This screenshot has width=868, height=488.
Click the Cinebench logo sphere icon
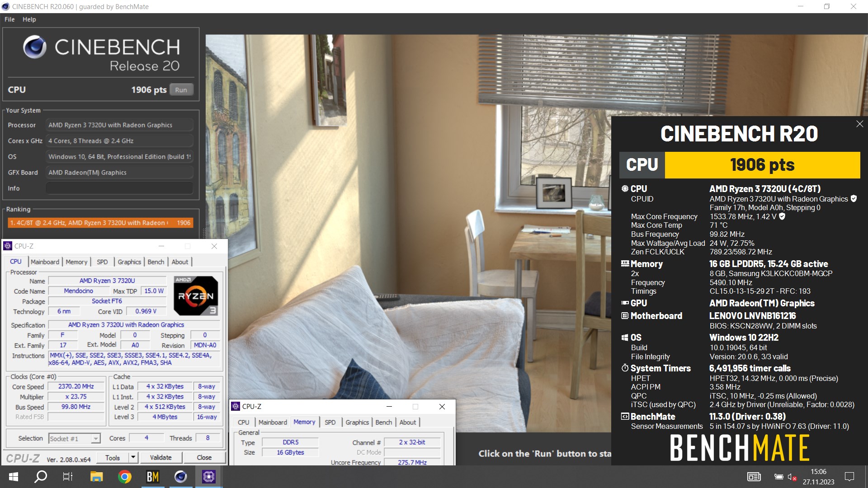[x=35, y=47]
